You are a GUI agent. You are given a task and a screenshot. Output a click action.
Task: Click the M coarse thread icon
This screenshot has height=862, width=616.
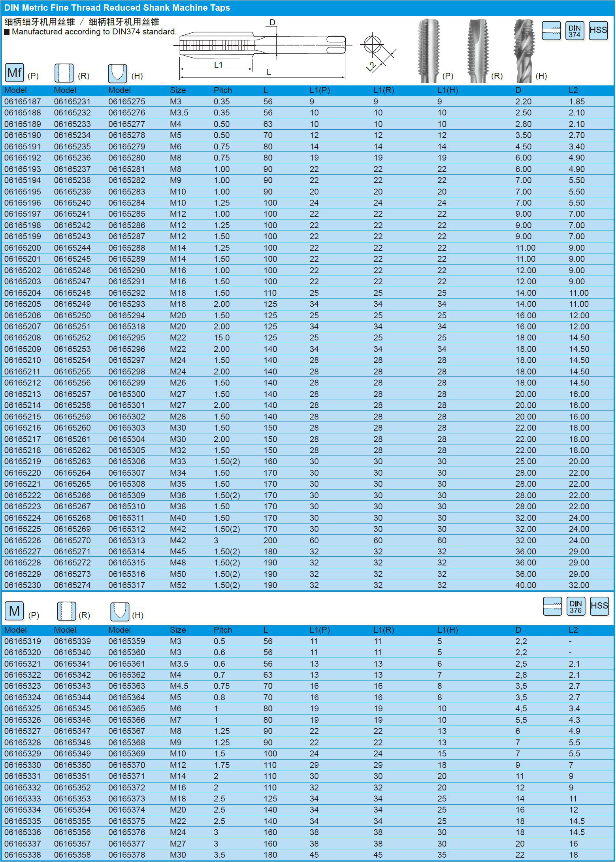[14, 611]
